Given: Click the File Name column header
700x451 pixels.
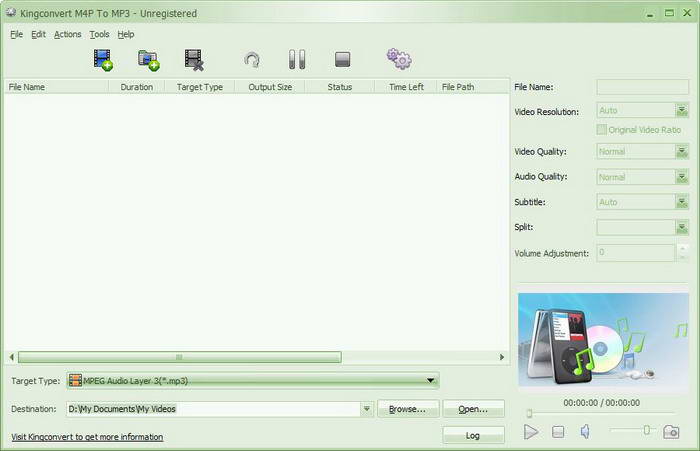Looking at the screenshot, I should coord(55,87).
